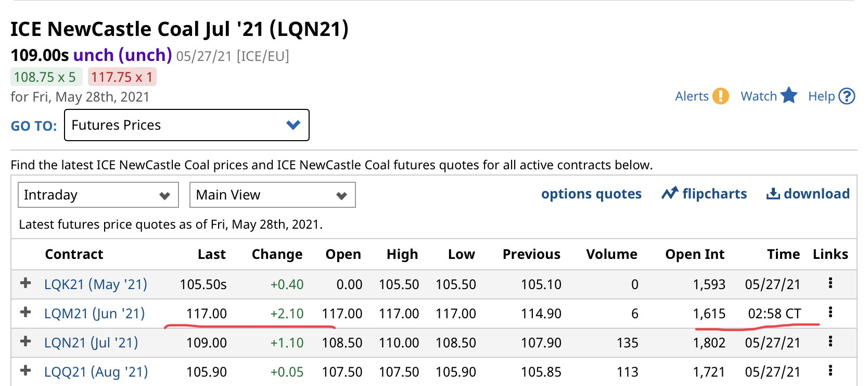868x386 pixels.
Task: Open flipcharts view
Action: (x=704, y=194)
